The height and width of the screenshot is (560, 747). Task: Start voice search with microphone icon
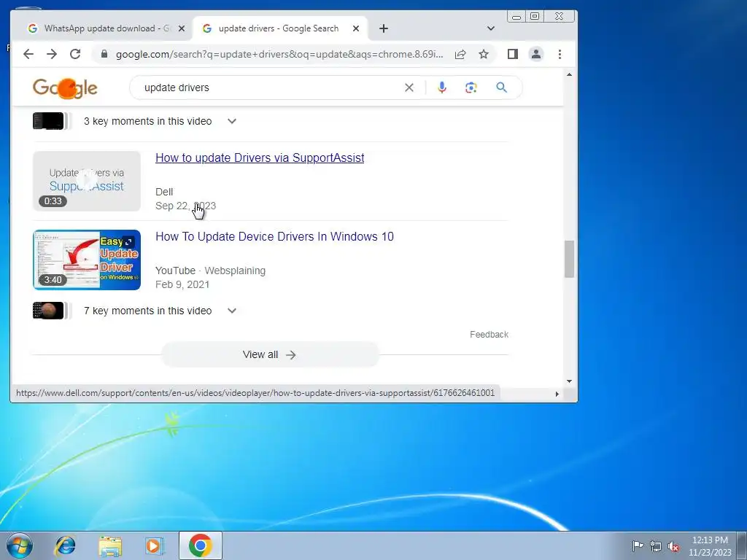coord(442,87)
